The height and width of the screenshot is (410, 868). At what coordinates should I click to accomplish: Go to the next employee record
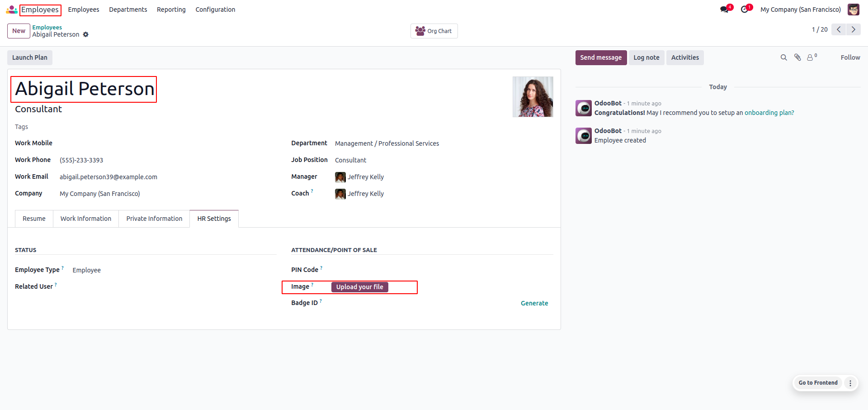tap(853, 29)
